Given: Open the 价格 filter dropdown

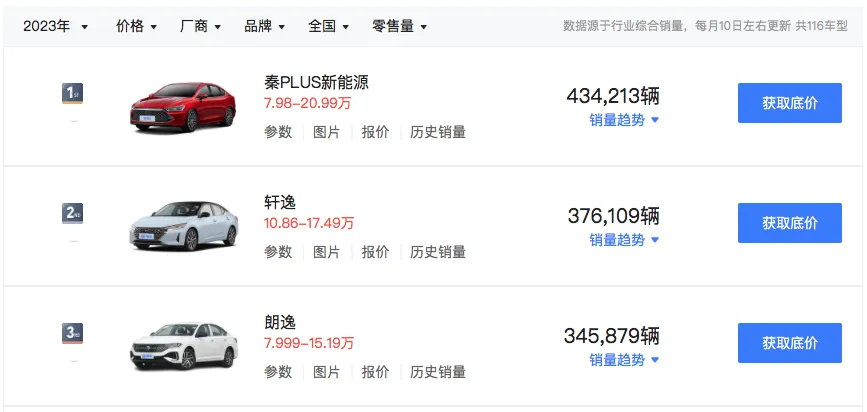Looking at the screenshot, I should coord(137,26).
